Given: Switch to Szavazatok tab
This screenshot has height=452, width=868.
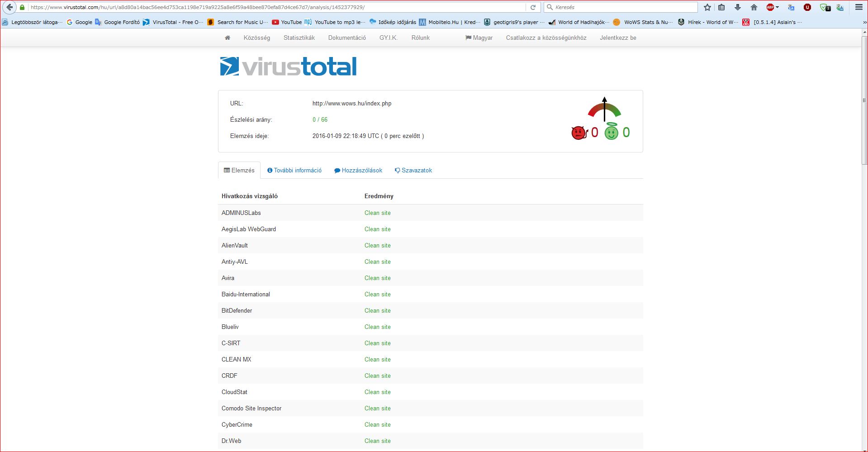Looking at the screenshot, I should pyautogui.click(x=413, y=171).
